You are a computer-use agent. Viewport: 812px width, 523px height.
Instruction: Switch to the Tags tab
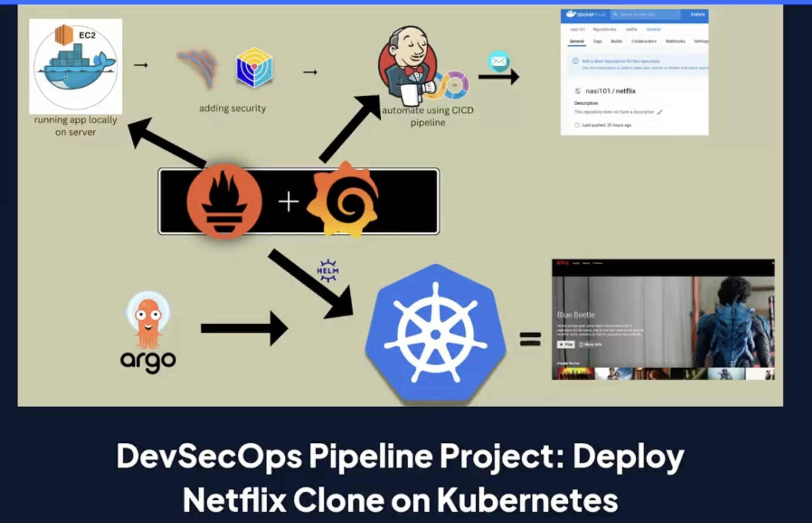(x=598, y=41)
